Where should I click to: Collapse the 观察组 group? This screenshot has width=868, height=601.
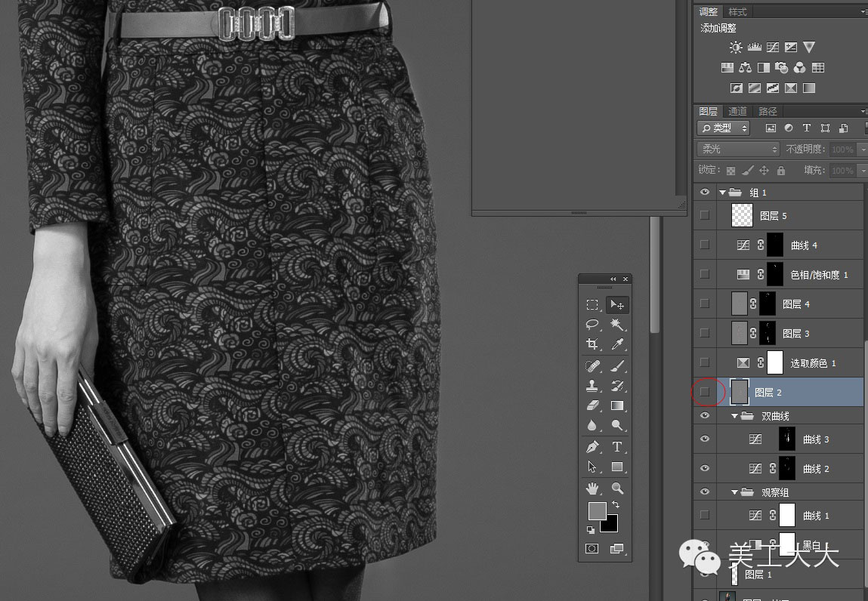(734, 492)
